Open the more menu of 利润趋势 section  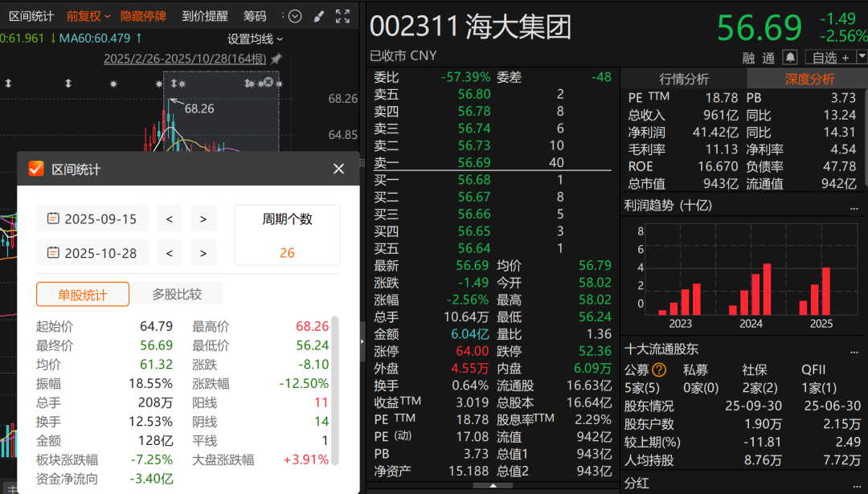pos(854,208)
